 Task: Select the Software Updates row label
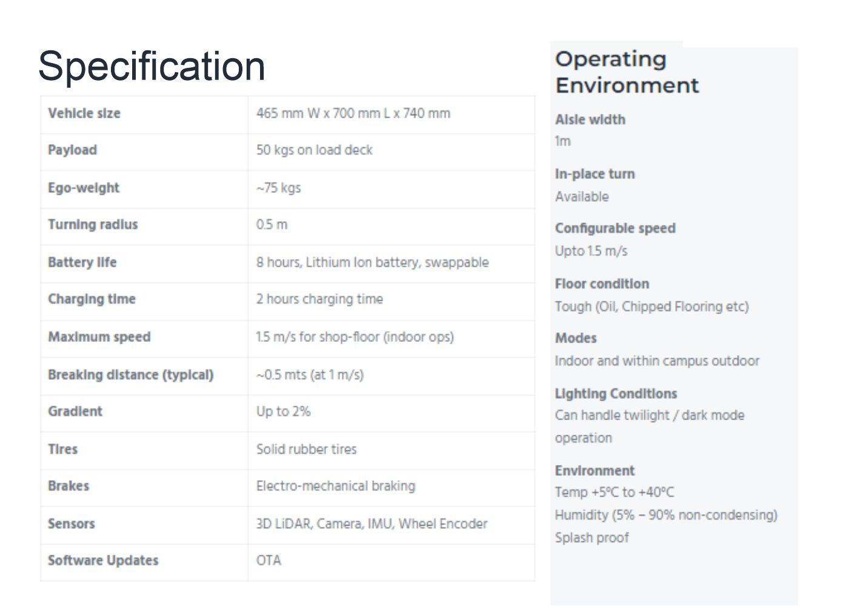(x=103, y=561)
